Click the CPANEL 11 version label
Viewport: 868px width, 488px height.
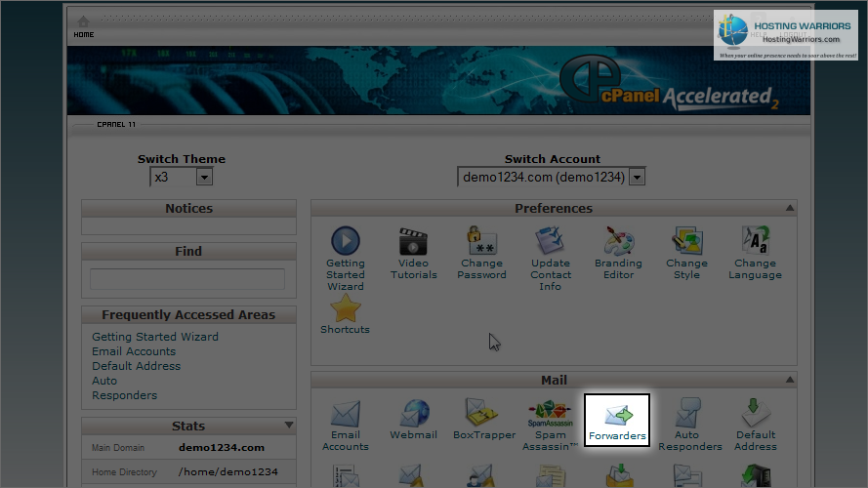(116, 125)
